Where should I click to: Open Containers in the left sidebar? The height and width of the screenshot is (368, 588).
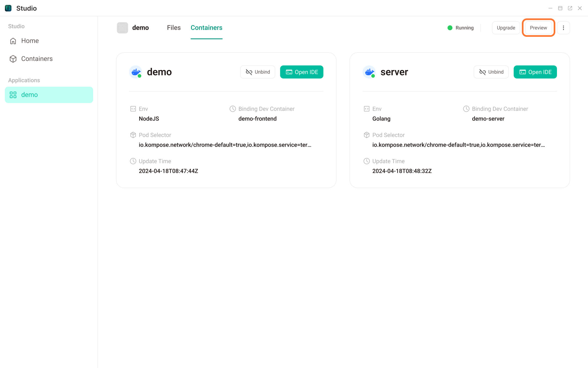[x=37, y=59]
